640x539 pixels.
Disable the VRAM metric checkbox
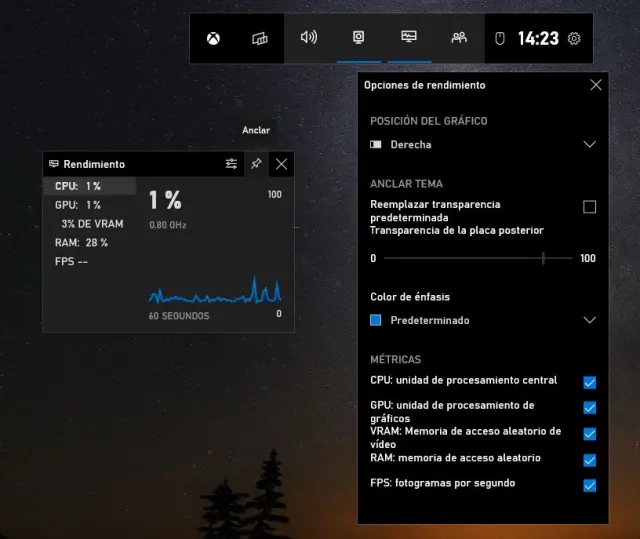point(589,434)
